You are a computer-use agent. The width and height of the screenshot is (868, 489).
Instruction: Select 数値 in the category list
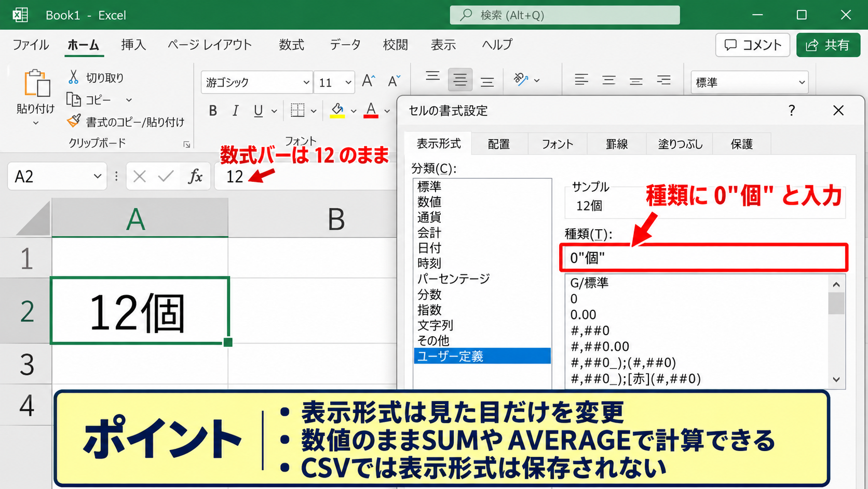click(x=429, y=202)
